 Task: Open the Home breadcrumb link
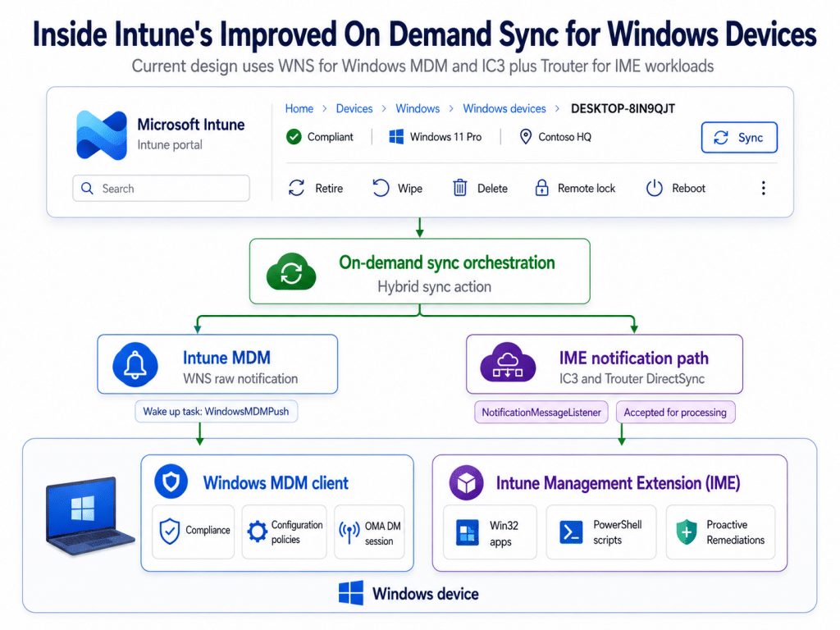coord(299,109)
